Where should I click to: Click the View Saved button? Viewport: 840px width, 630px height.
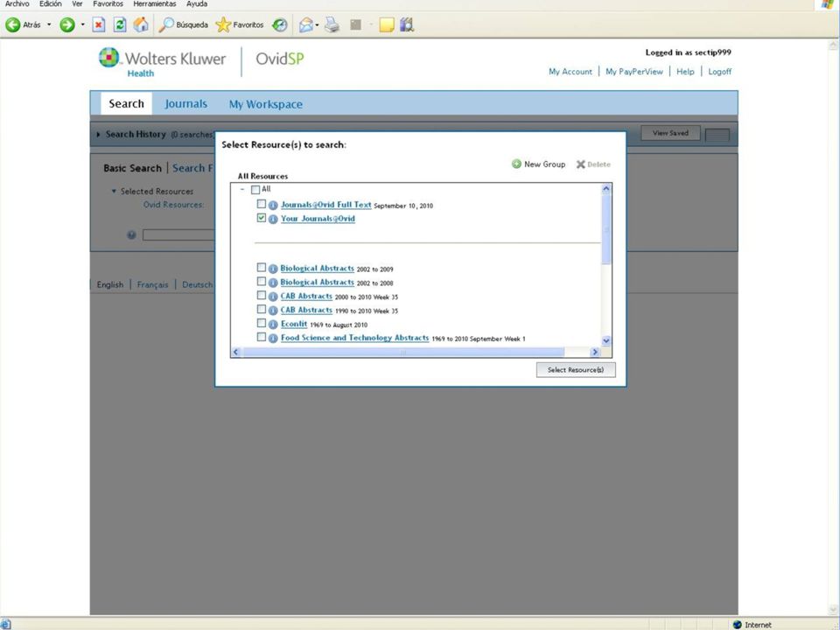(671, 133)
